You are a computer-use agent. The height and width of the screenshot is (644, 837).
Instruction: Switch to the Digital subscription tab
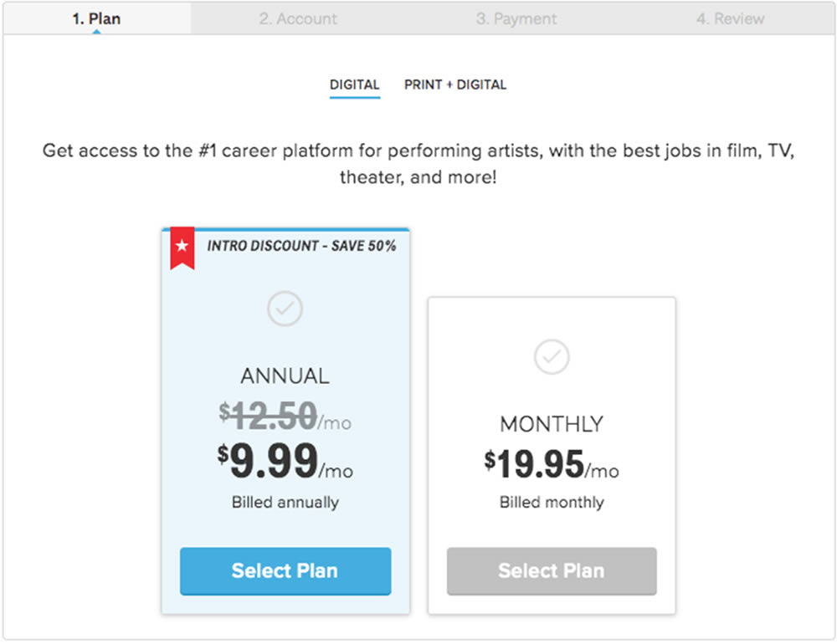click(x=354, y=84)
